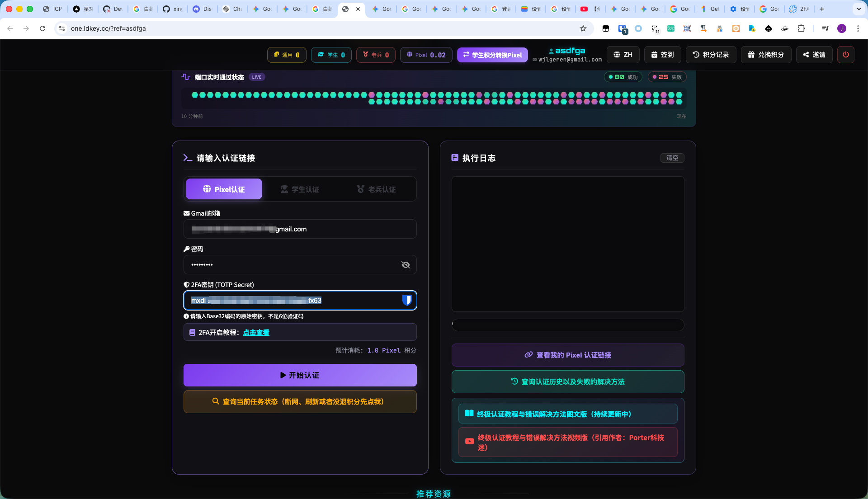Click the 通用 points badge
This screenshot has height=499, width=868.
(x=287, y=55)
